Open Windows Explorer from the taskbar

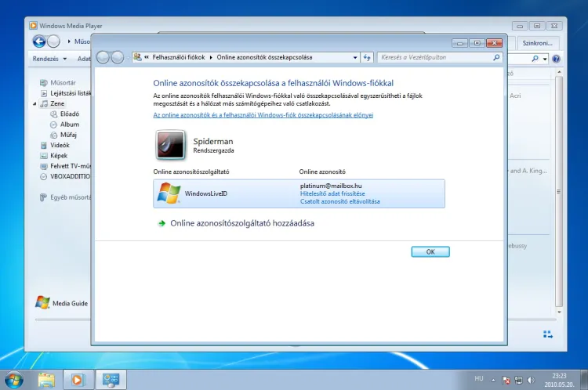pos(47,380)
